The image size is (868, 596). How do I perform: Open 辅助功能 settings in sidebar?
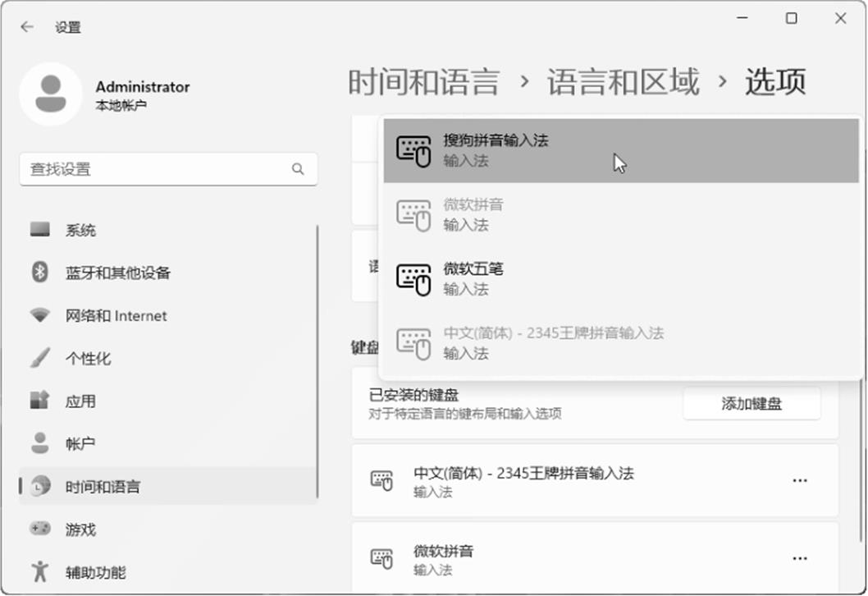(x=95, y=572)
